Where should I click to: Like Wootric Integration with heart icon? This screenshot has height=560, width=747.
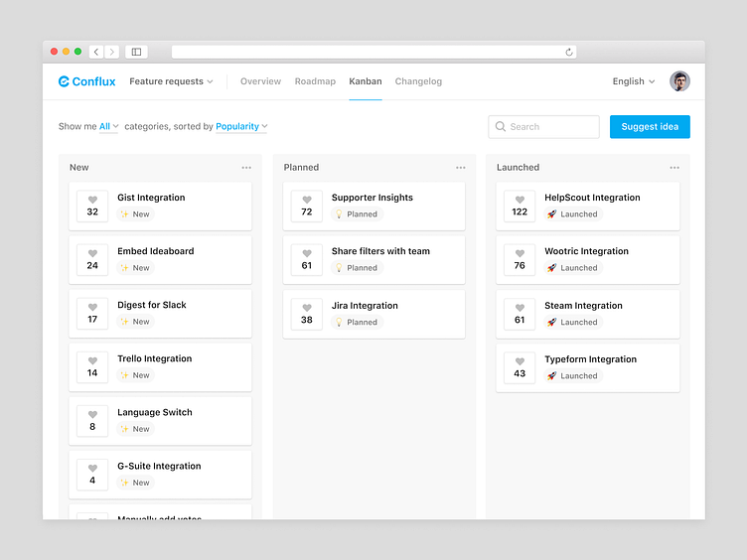[x=520, y=254]
